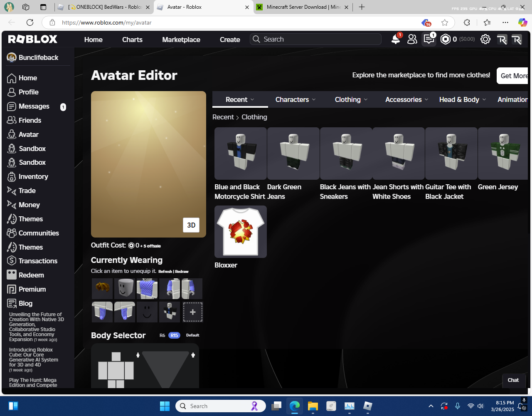
Task: Click the Roblox search input field
Action: pos(316,39)
